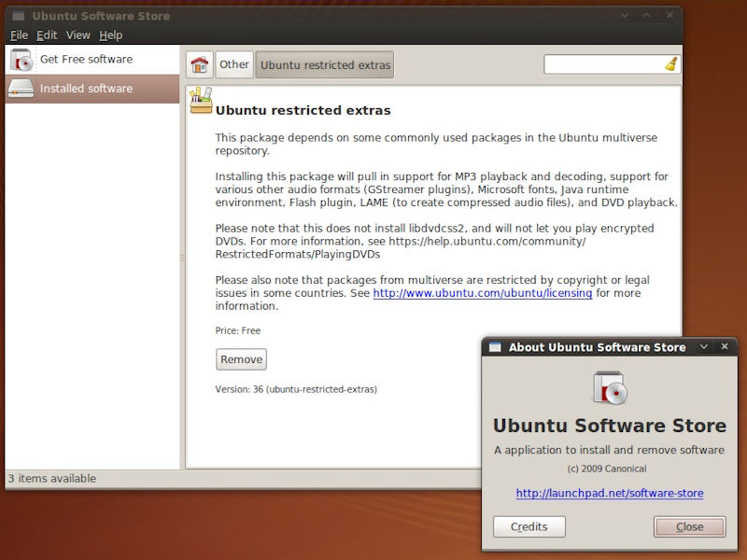
Task: Click the About dialog title bar window icon
Action: tap(495, 347)
